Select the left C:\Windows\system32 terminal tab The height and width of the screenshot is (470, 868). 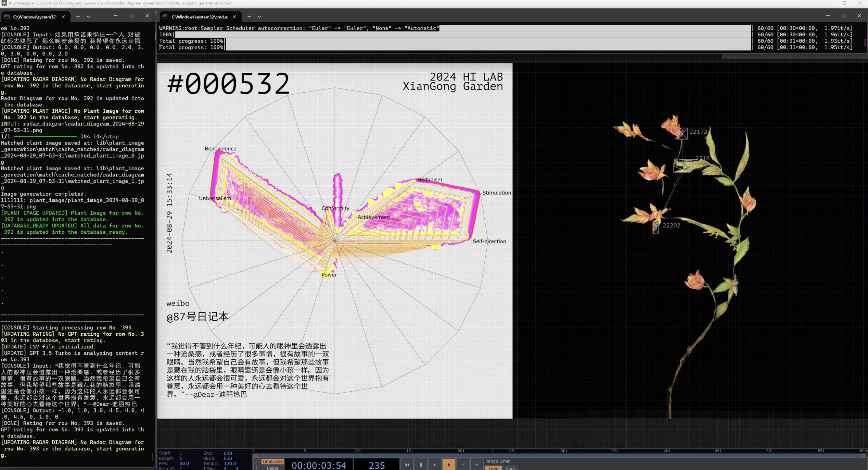pyautogui.click(x=34, y=16)
